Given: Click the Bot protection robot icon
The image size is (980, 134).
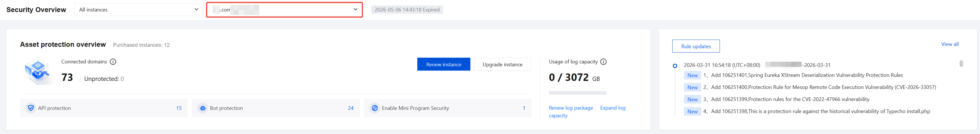Looking at the screenshot, I should (203, 108).
